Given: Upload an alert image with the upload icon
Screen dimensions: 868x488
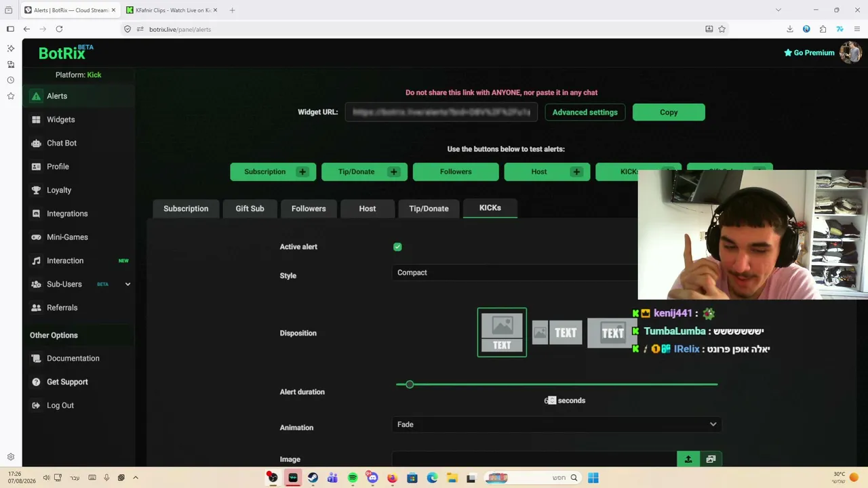Looking at the screenshot, I should pyautogui.click(x=688, y=460).
